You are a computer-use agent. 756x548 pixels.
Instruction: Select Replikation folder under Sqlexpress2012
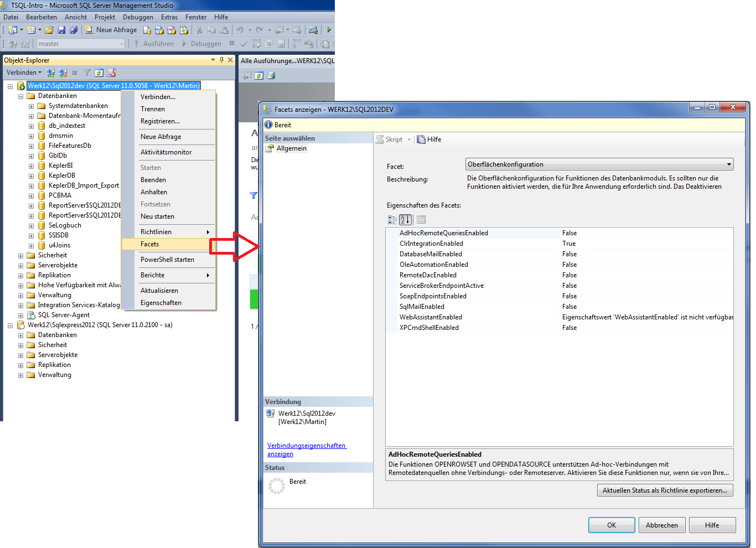point(54,365)
